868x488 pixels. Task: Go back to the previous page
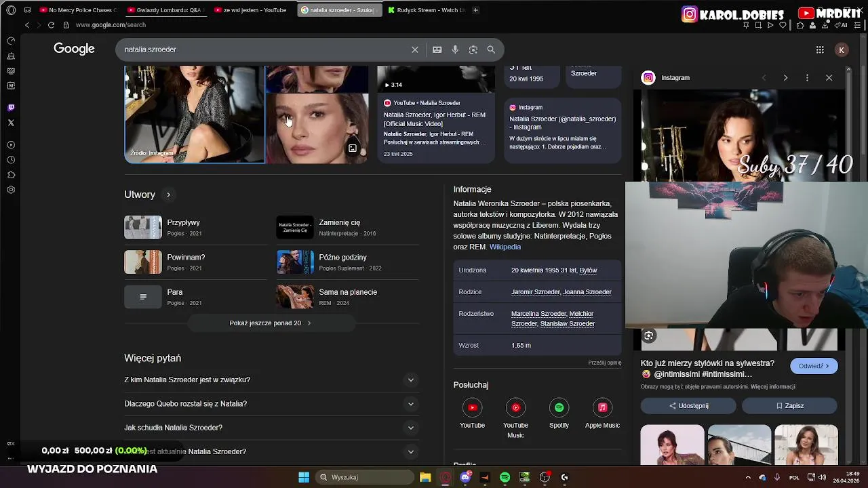pyautogui.click(x=27, y=25)
